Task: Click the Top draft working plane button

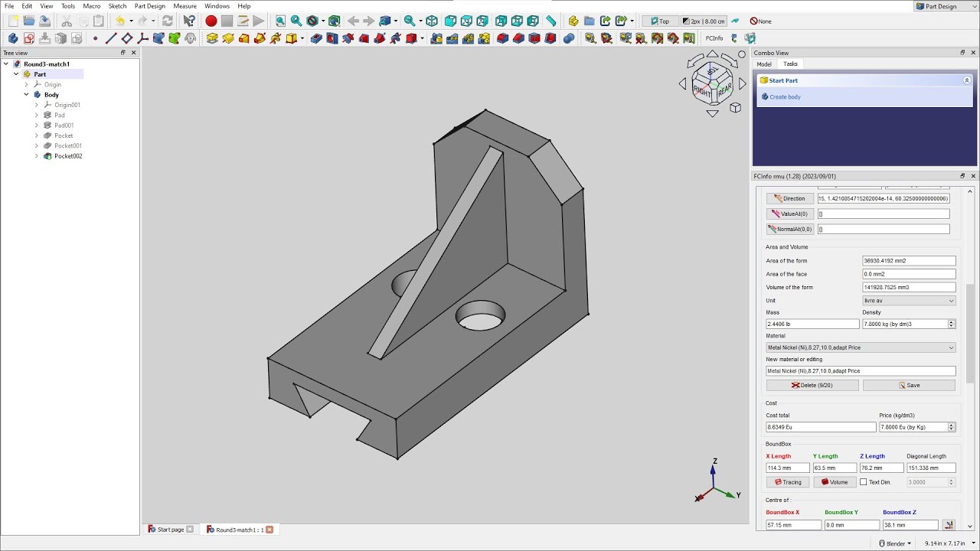Action: (659, 21)
